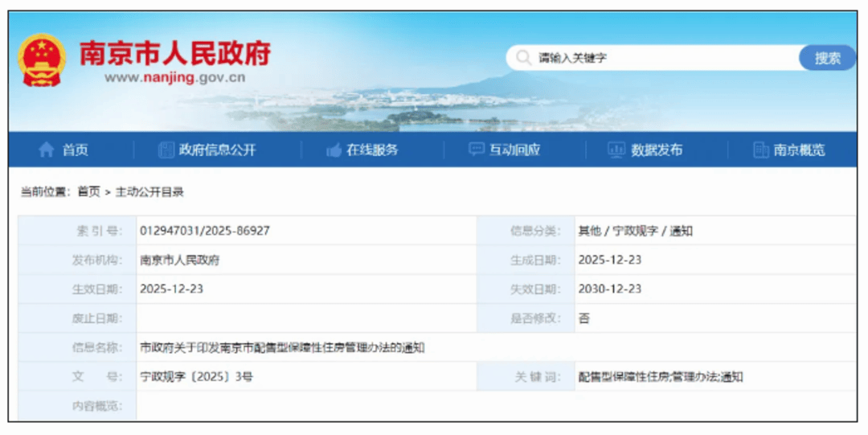Click the 主动公开目录 breadcrumb link
The height and width of the screenshot is (435, 868).
(x=149, y=192)
